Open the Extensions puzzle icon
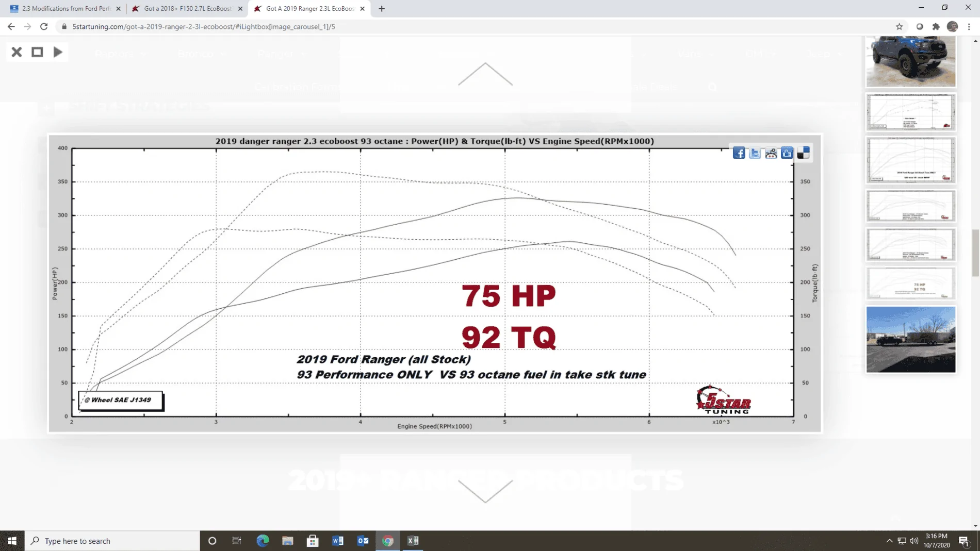The width and height of the screenshot is (980, 551). tap(936, 26)
